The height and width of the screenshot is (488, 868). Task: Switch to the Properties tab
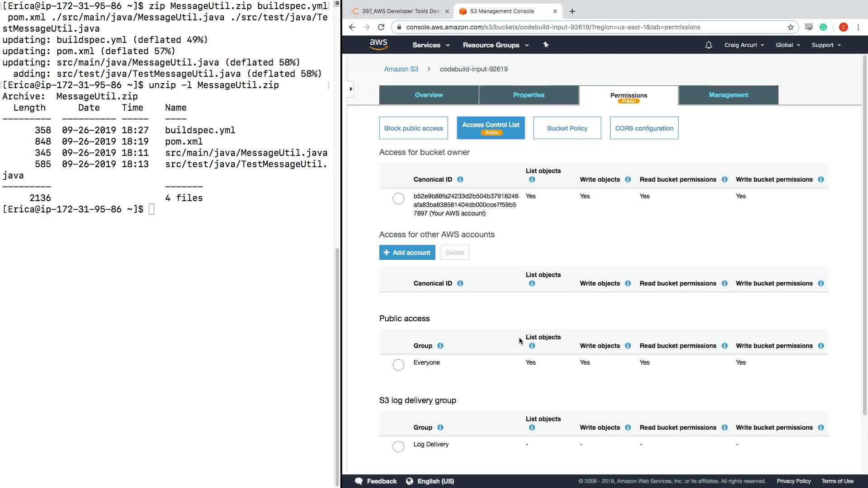tap(528, 95)
